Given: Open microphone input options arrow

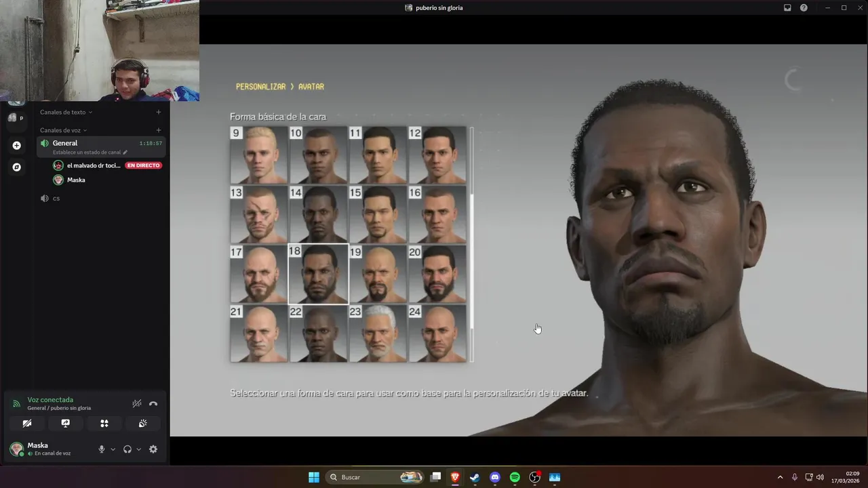Looking at the screenshot, I should [x=113, y=449].
